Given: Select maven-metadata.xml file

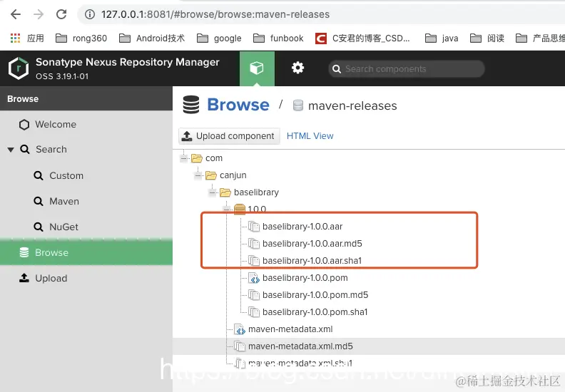Looking at the screenshot, I should pos(290,329).
